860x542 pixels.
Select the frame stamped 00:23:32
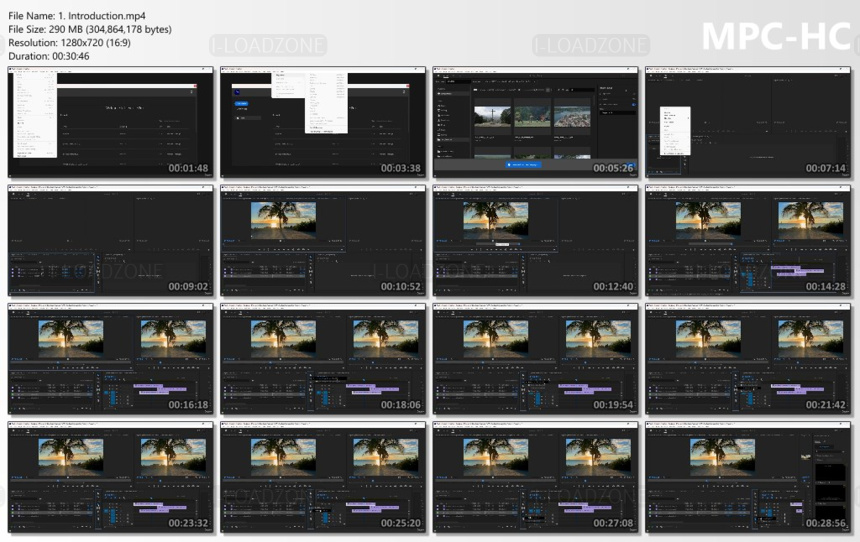[x=110, y=477]
